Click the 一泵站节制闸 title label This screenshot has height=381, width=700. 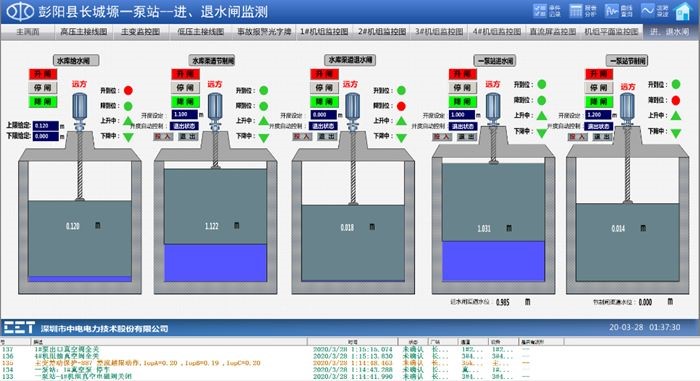[627, 61]
